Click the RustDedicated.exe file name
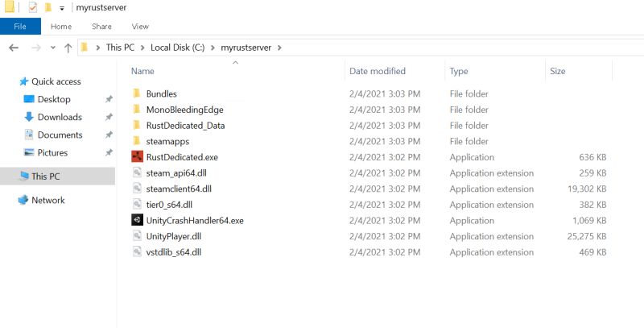 182,157
